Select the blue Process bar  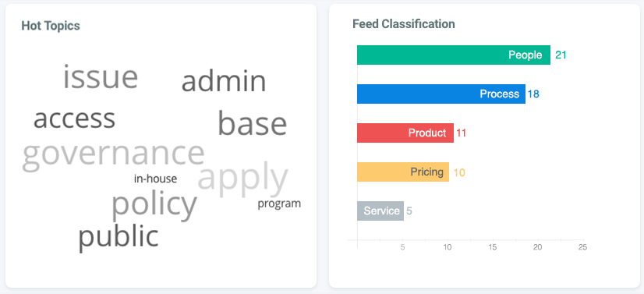point(441,94)
